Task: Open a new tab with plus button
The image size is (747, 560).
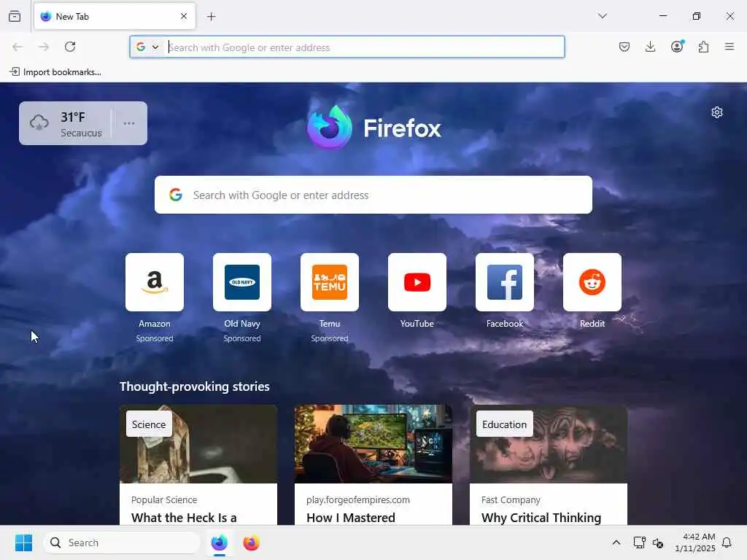Action: [212, 17]
